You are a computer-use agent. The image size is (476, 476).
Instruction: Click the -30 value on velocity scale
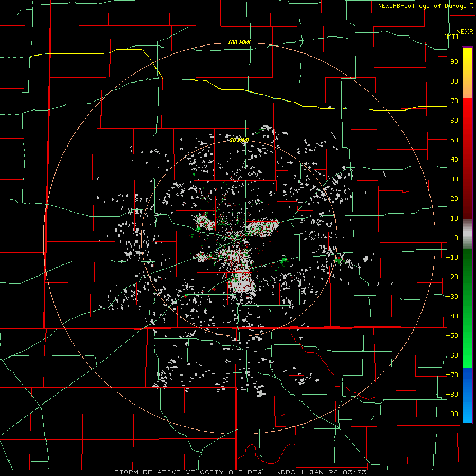pos(452,297)
